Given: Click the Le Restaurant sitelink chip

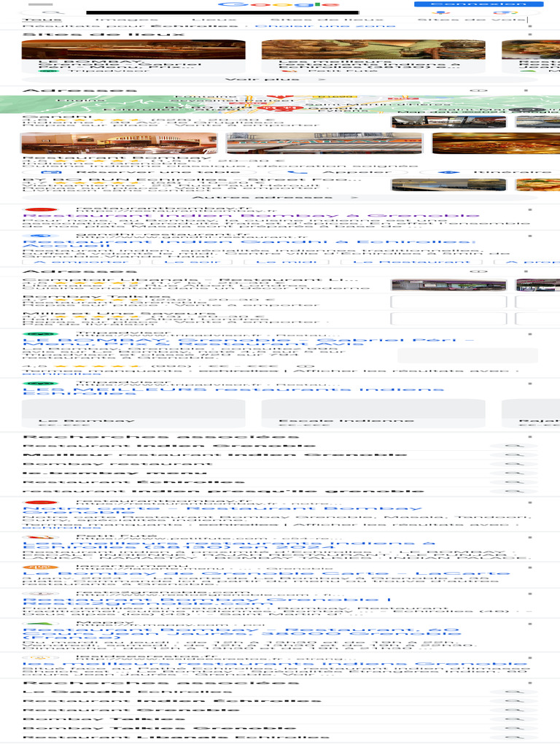Looking at the screenshot, I should click(411, 262).
